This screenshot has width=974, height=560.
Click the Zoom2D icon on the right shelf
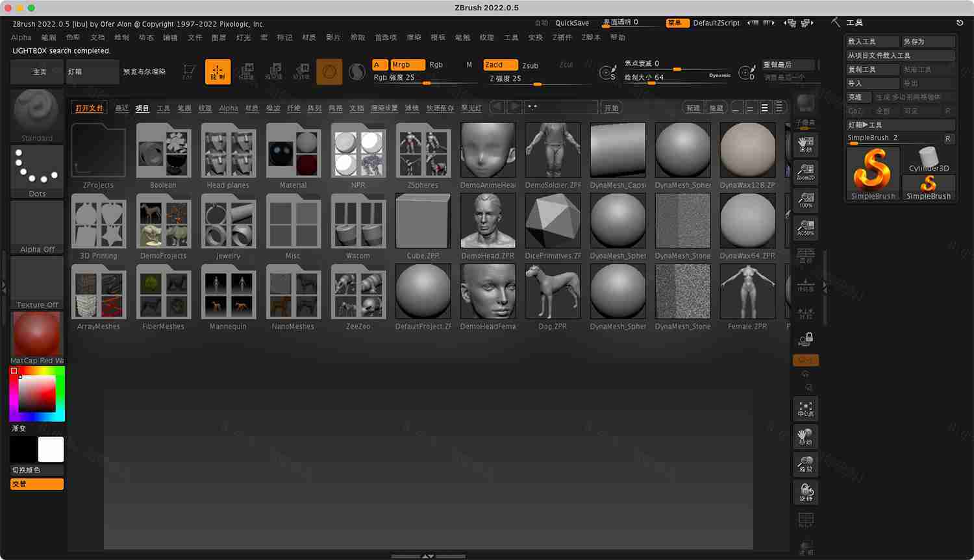tap(805, 171)
